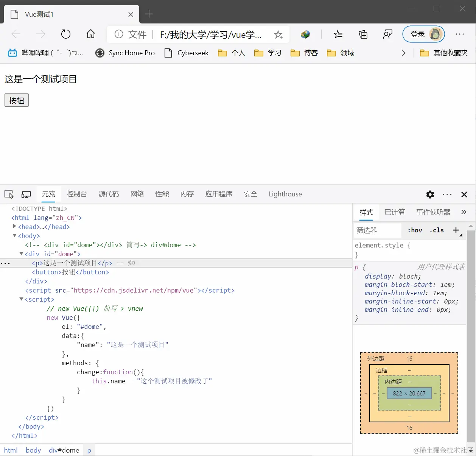Click the browser back arrow
Image resolution: width=476 pixels, height=456 pixels.
pos(16,34)
